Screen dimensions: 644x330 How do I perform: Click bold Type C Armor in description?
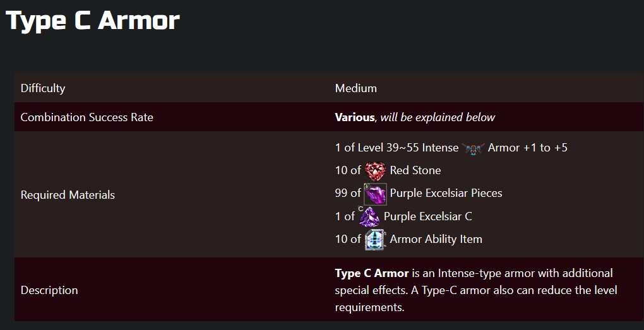coord(372,273)
